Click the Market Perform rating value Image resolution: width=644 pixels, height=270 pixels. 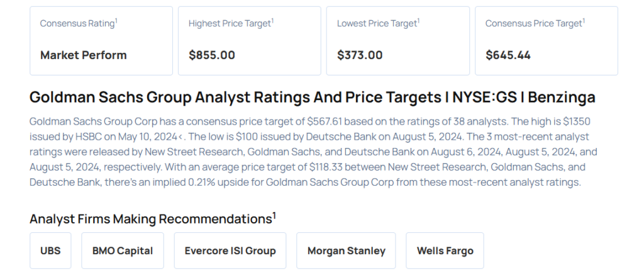[83, 55]
